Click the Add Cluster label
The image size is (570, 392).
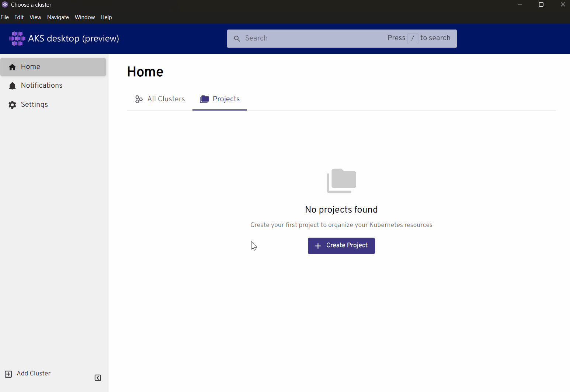coord(34,374)
